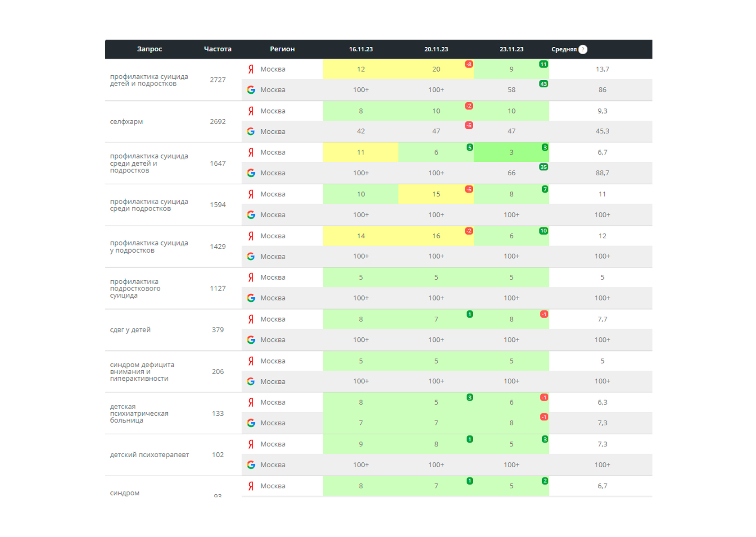Sort by the Частота column header
This screenshot has width=756, height=537.
(217, 49)
